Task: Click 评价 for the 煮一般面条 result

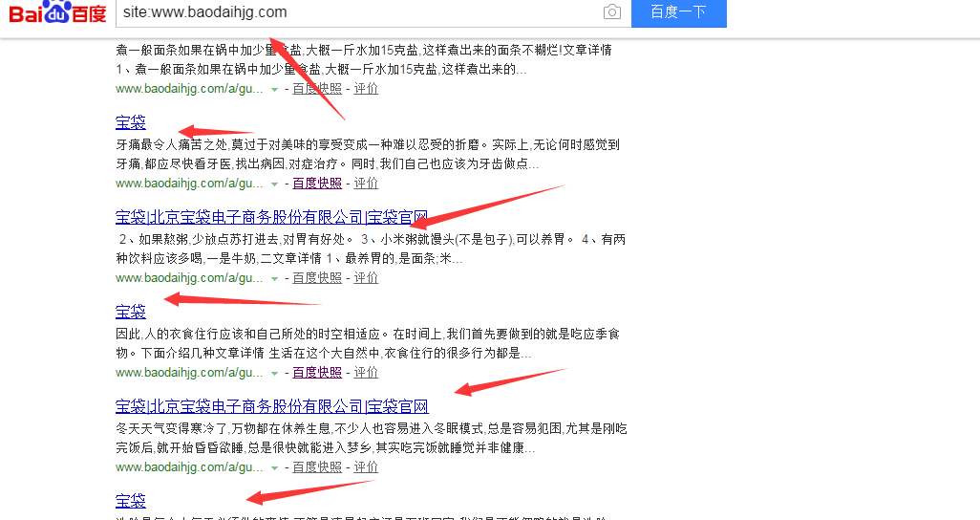Action: [x=366, y=89]
